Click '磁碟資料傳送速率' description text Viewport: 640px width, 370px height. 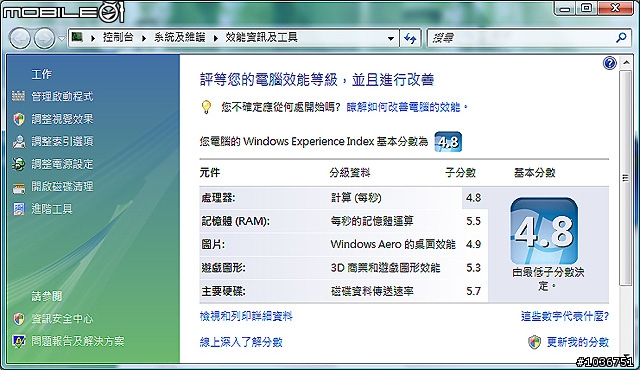click(x=372, y=291)
